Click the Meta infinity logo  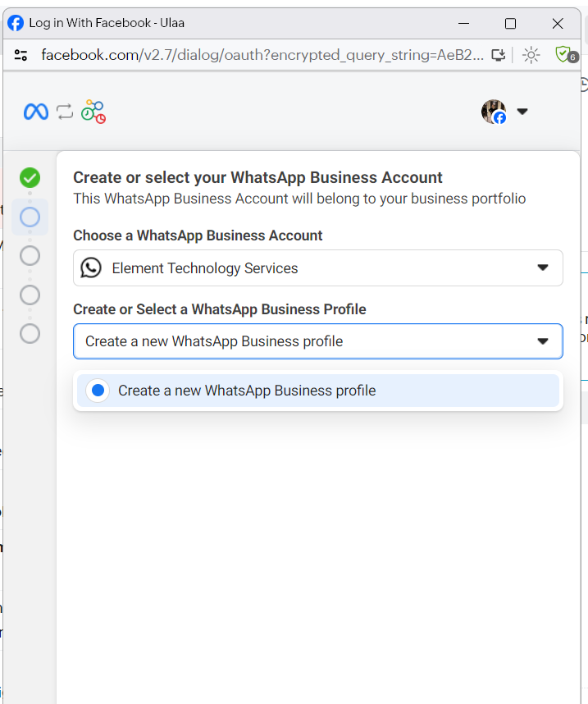coord(36,112)
